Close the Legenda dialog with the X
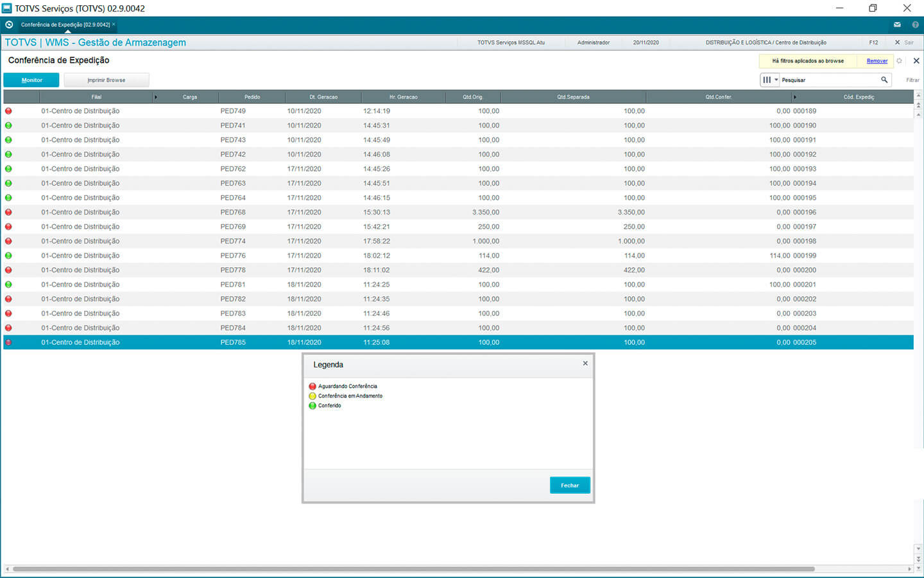 [x=585, y=363]
